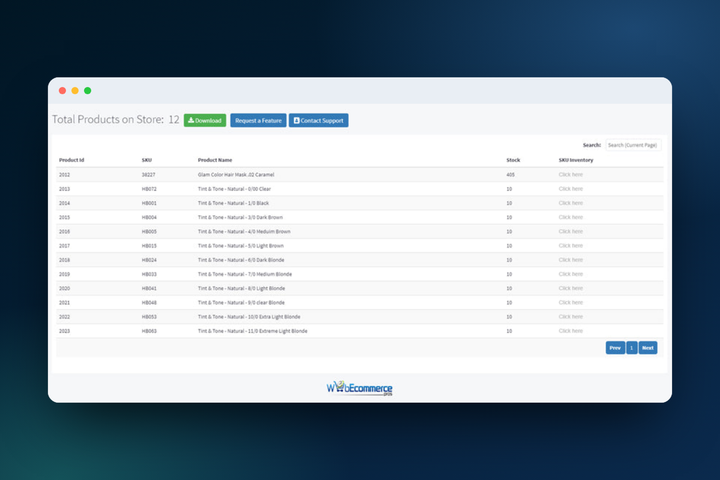Select Tint & Tone 4/0 Meduim Brown name
Screen dimensions: 720x480
point(244,232)
